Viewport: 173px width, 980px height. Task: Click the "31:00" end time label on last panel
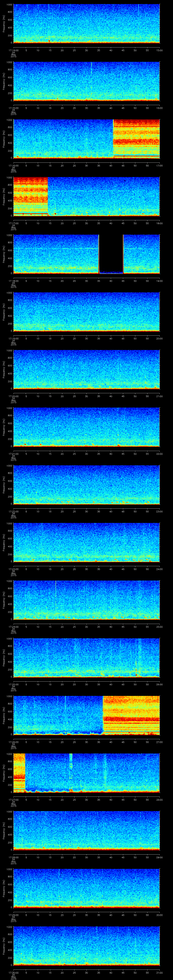(x=159, y=972)
